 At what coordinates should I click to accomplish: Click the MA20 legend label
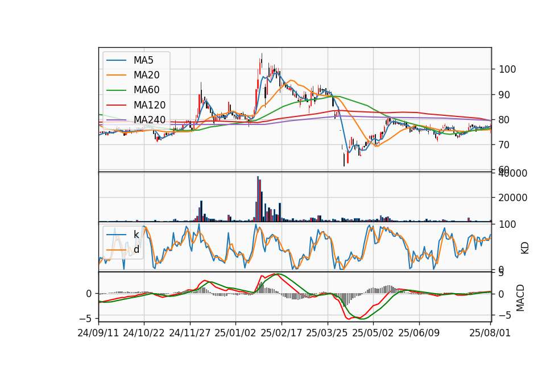pyautogui.click(x=146, y=75)
